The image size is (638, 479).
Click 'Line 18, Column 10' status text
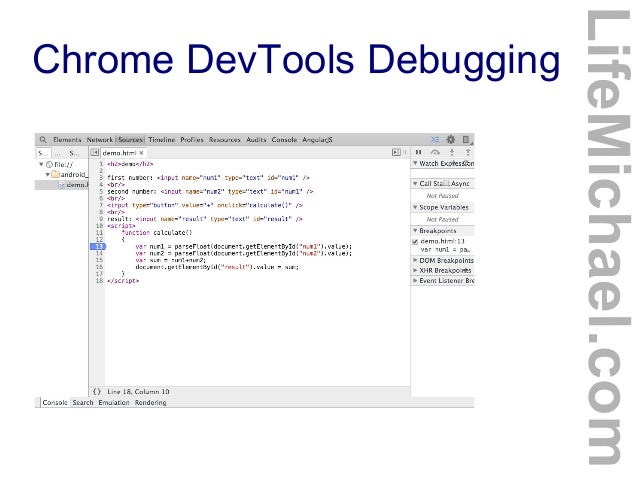pyautogui.click(x=138, y=392)
